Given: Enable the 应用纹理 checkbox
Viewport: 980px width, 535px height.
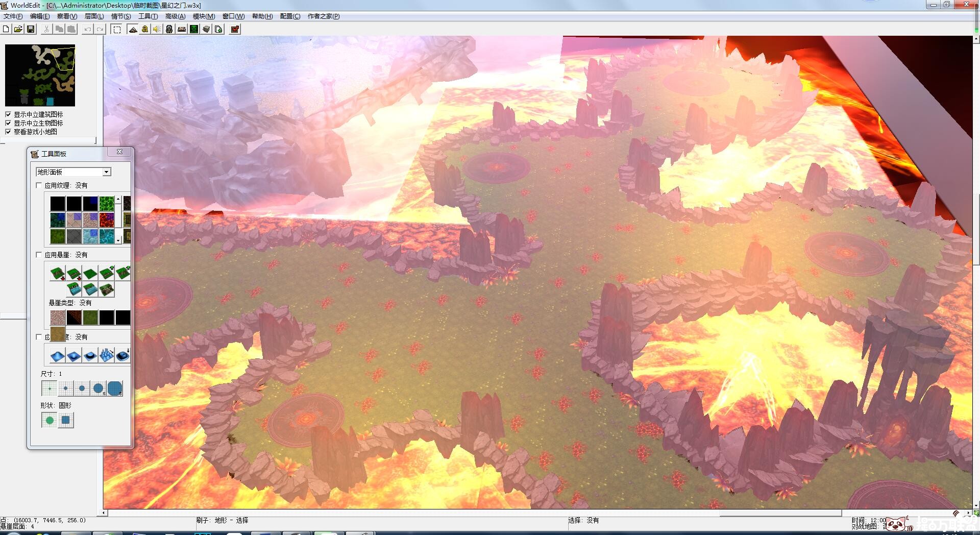Looking at the screenshot, I should [x=39, y=185].
